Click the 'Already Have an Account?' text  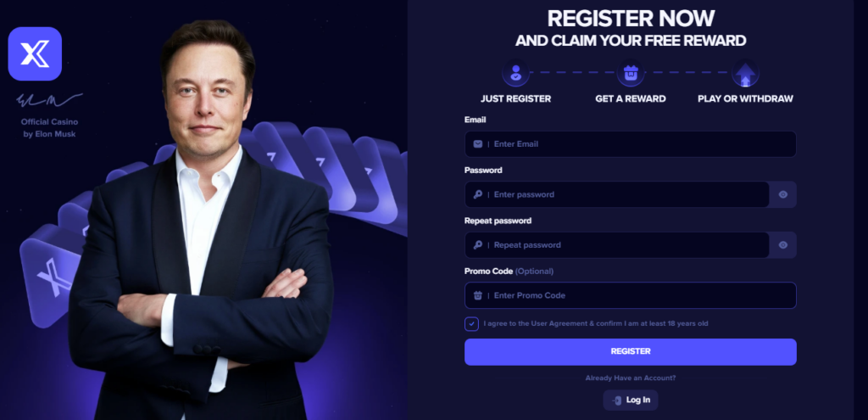[x=630, y=378]
